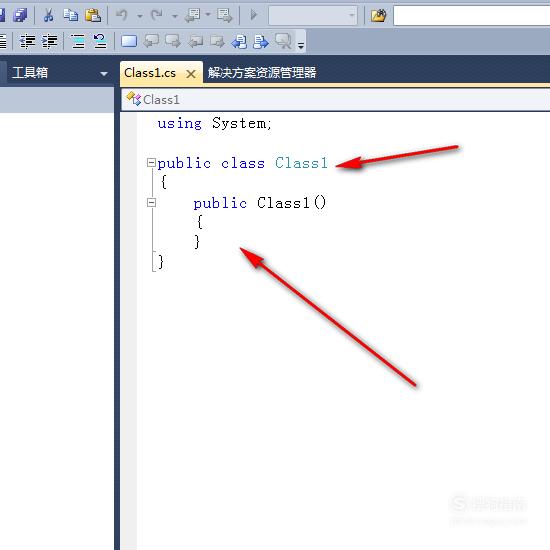Clear all bookmarks icon
550x550 pixels.
pyautogui.click(x=283, y=41)
